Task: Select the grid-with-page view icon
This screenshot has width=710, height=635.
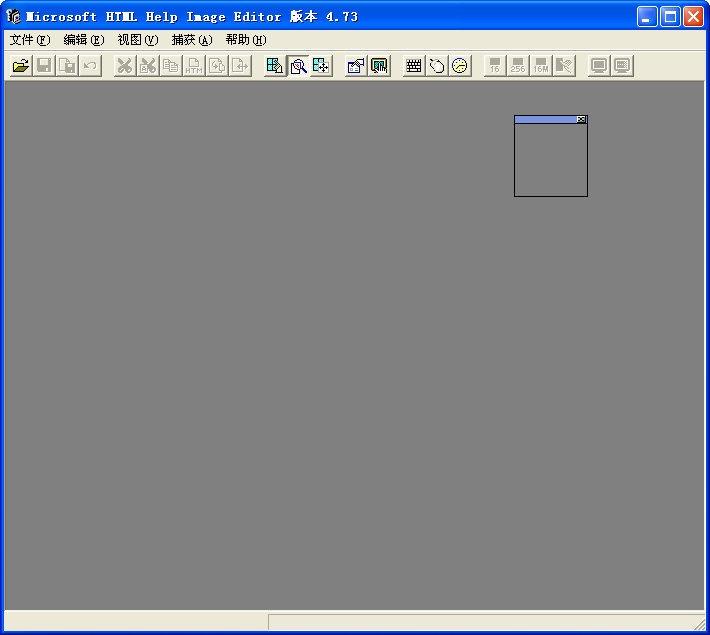Action: click(275, 66)
